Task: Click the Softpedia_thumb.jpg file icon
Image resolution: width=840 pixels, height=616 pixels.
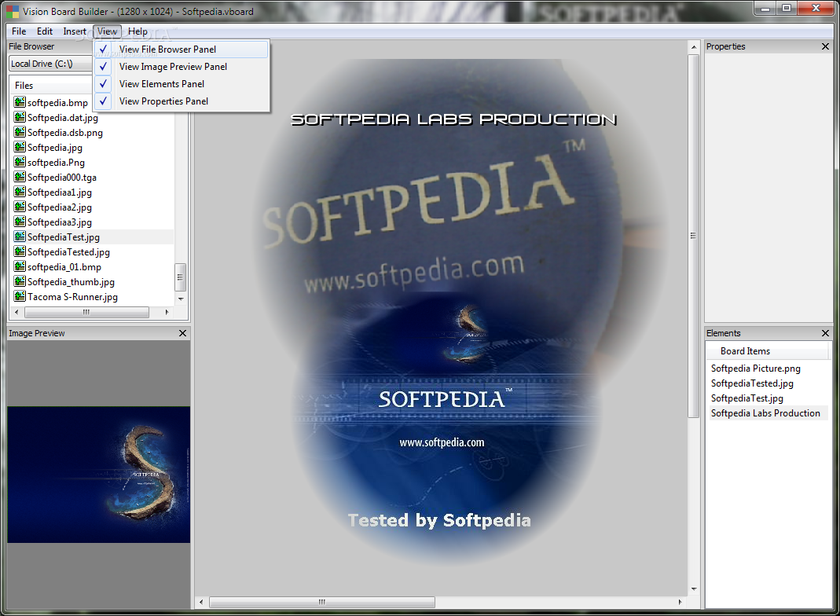Action: [x=20, y=281]
